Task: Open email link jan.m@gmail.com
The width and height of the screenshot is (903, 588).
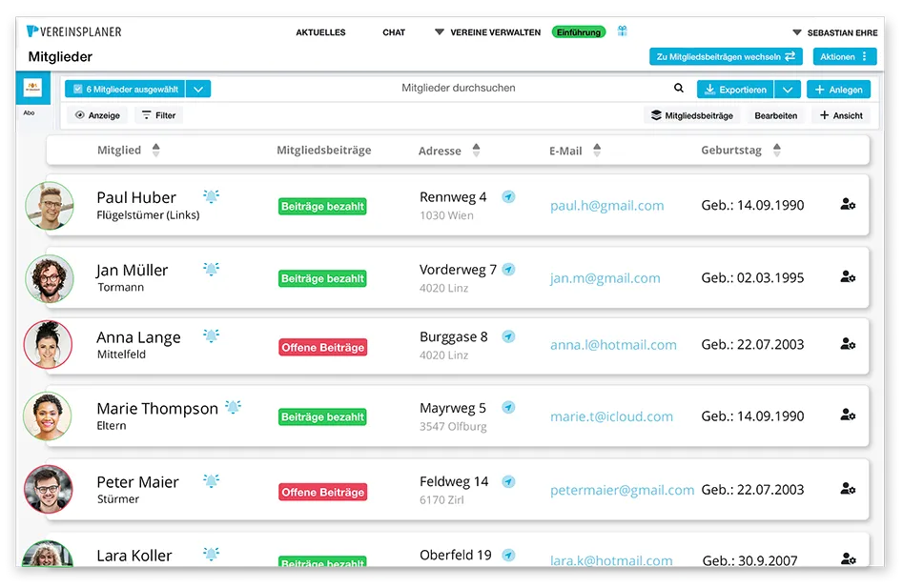Action: (x=605, y=278)
